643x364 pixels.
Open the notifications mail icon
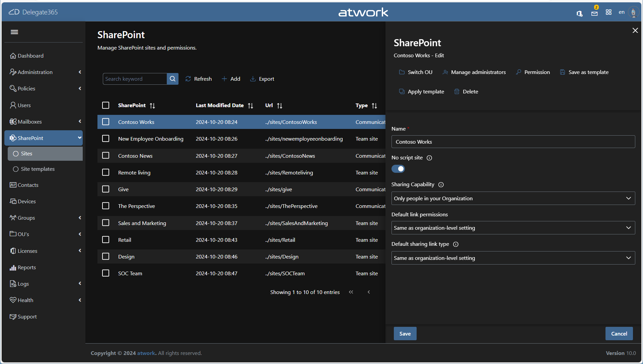tap(594, 13)
